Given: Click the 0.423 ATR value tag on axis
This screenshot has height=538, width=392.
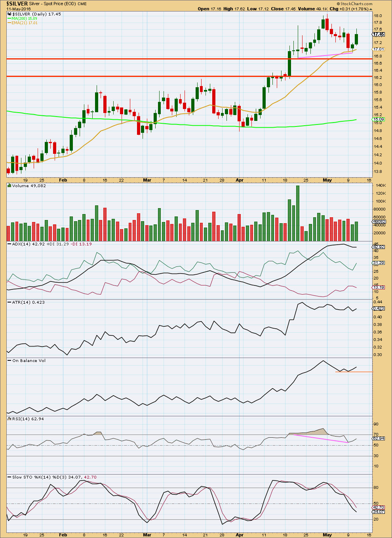Looking at the screenshot, I should 379,308.
